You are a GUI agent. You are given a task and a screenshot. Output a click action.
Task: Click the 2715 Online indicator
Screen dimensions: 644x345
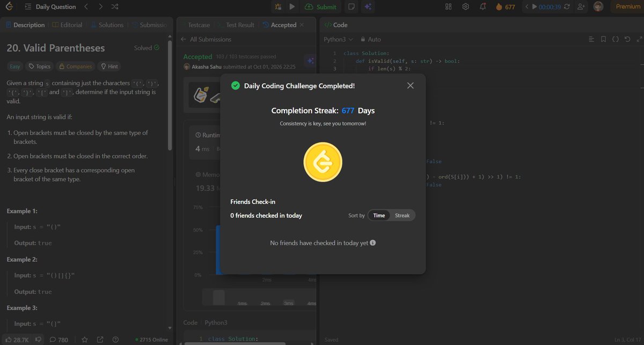152,340
